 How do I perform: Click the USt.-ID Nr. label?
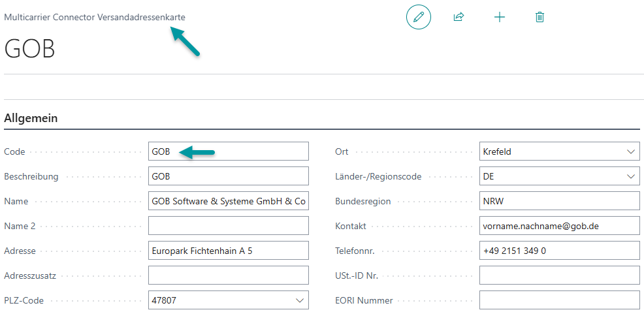(x=357, y=276)
